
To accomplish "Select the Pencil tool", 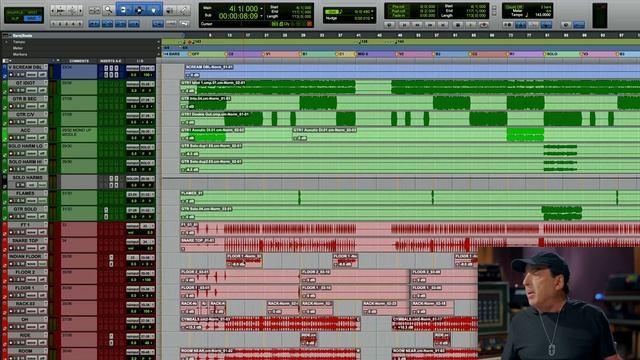I will pos(184,10).
